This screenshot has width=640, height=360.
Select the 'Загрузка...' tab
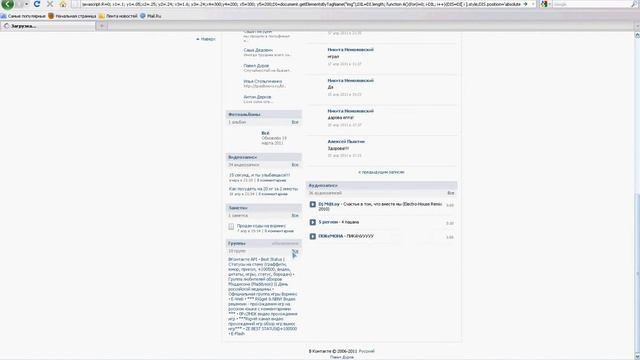point(48,26)
